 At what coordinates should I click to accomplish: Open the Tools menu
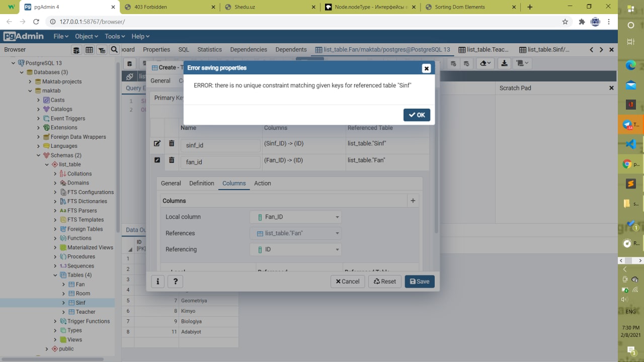pyautogui.click(x=115, y=36)
